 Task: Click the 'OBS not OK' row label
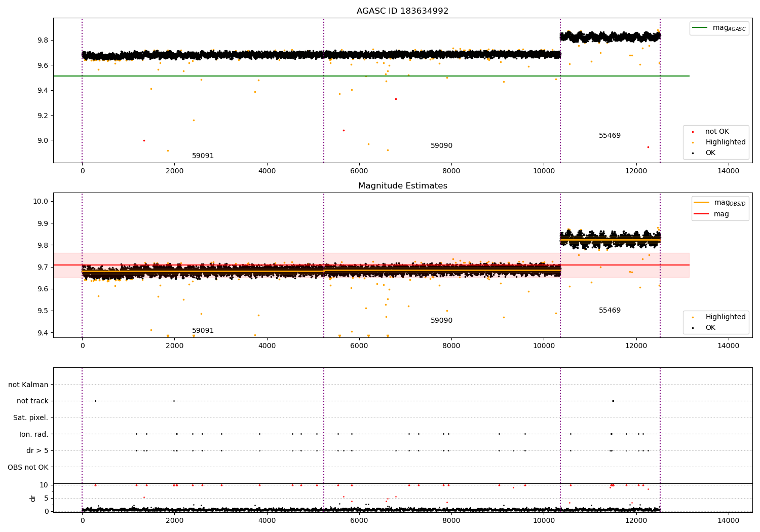[28, 467]
